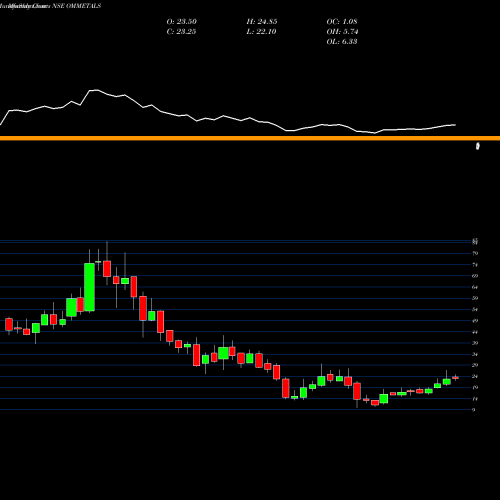Select the open value 'O: 23.50'
This screenshot has width=500, height=500.
point(182,21)
